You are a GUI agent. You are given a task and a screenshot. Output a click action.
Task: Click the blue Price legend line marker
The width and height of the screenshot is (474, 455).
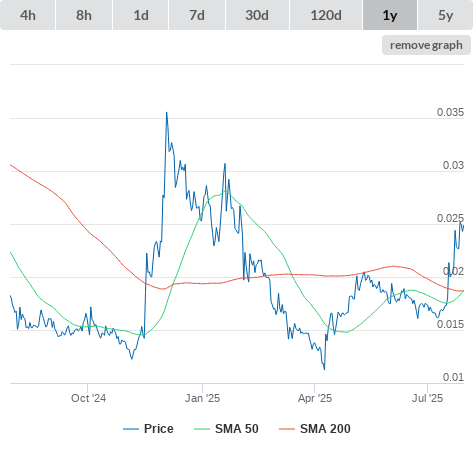(x=131, y=429)
